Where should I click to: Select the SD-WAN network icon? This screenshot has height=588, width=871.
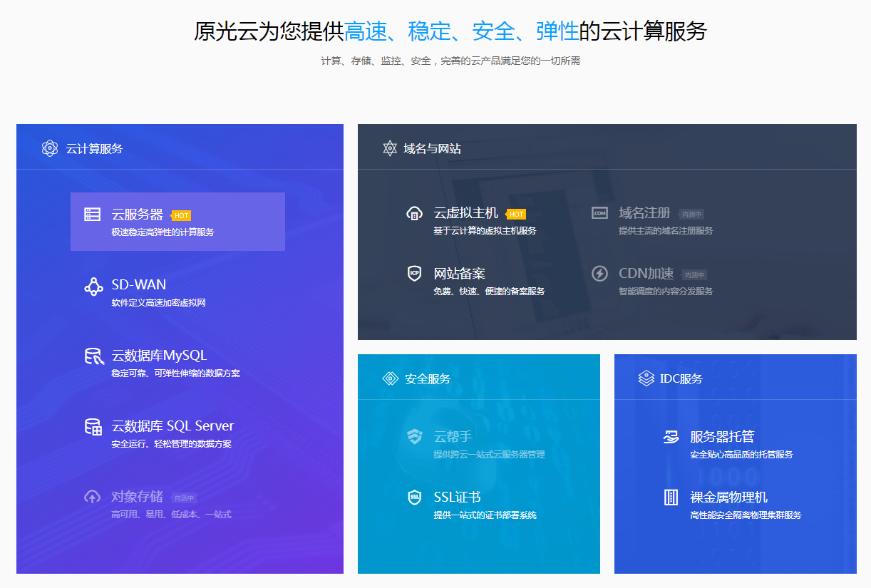pos(93,287)
